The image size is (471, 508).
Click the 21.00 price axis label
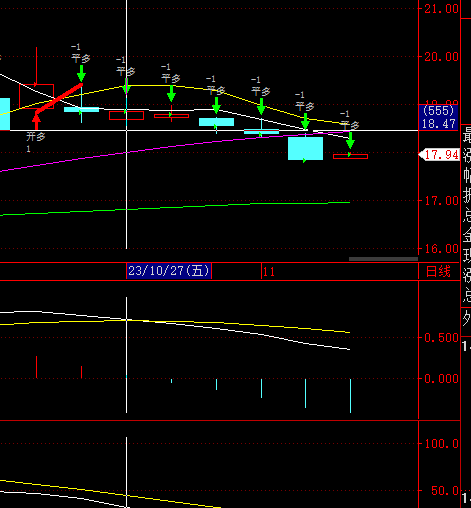click(x=442, y=9)
